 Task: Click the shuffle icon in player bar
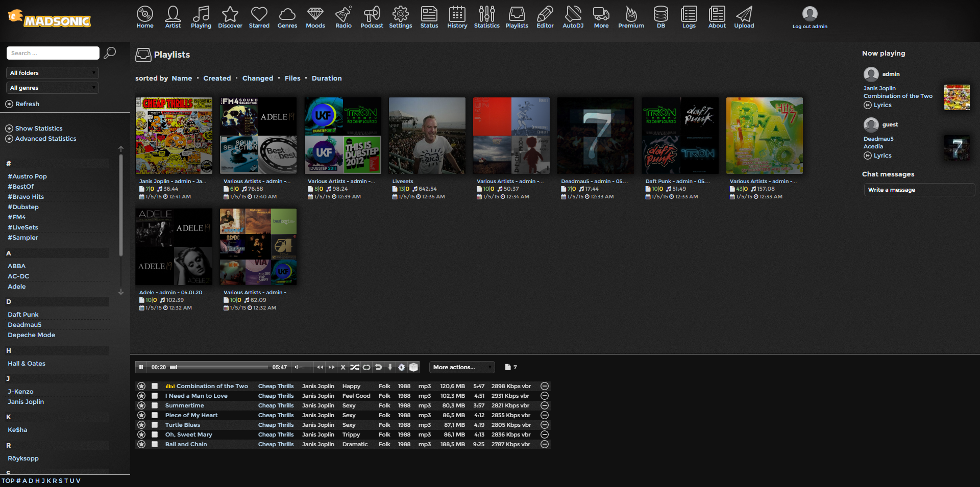click(x=355, y=367)
